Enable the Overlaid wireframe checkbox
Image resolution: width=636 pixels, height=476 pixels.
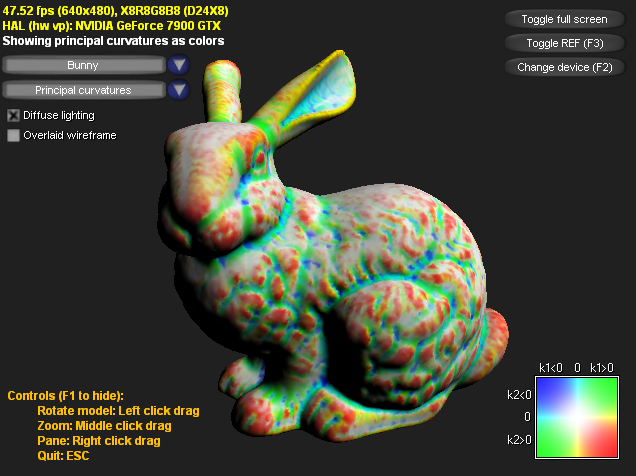point(13,135)
